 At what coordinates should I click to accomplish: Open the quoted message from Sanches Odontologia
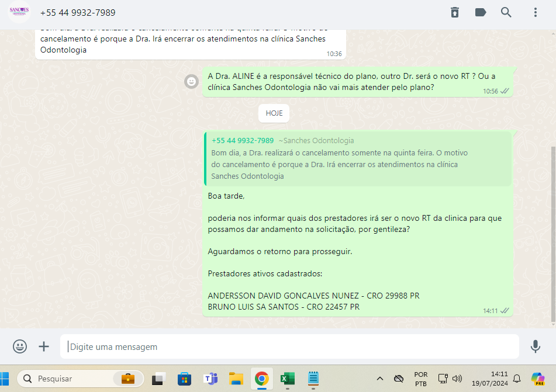[358, 159]
